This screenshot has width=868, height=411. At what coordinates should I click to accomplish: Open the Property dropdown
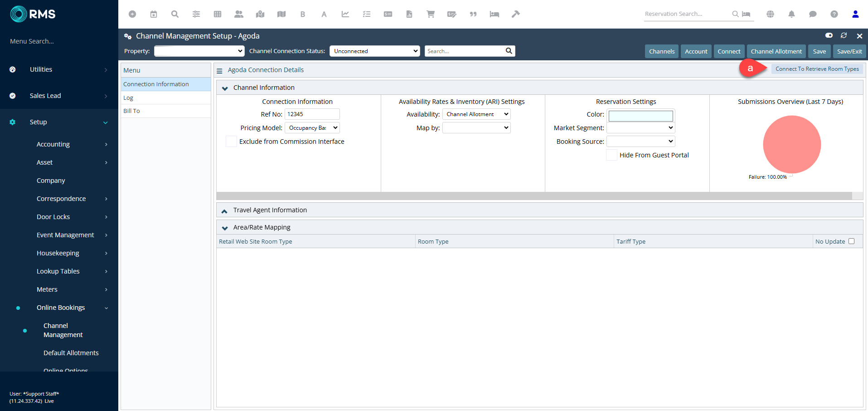(199, 51)
